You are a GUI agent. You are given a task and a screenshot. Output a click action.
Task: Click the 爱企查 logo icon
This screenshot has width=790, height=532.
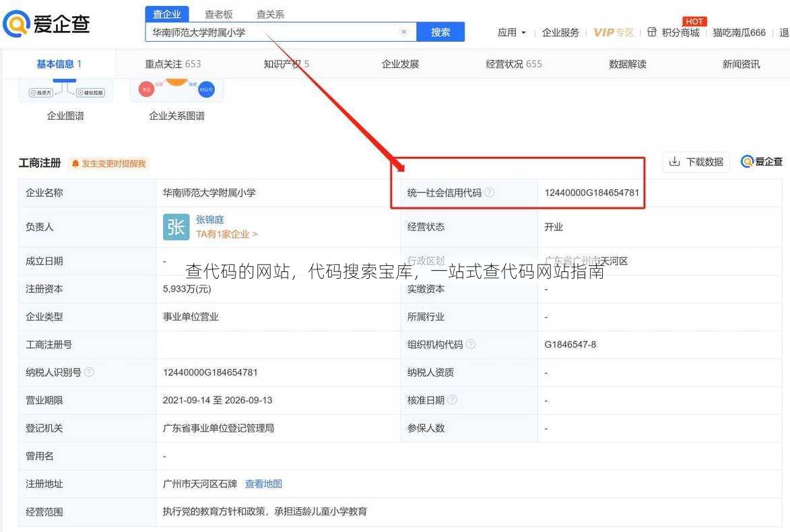click(16, 24)
